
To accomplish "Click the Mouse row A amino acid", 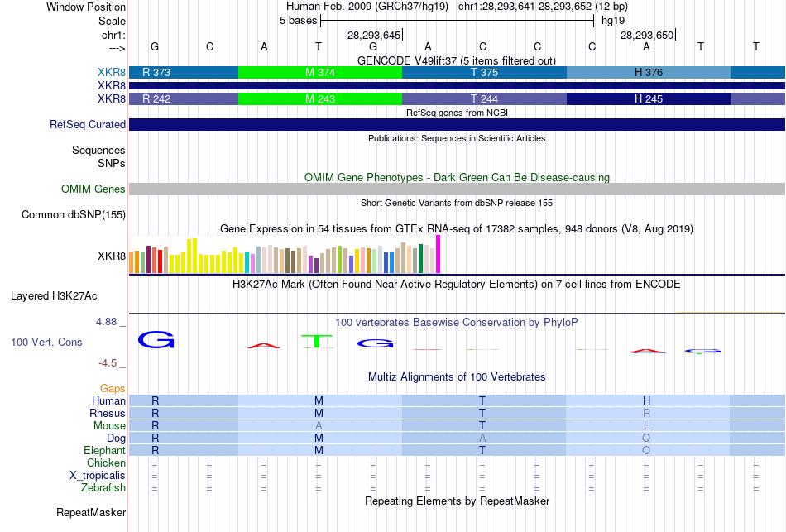I will pyautogui.click(x=319, y=426).
